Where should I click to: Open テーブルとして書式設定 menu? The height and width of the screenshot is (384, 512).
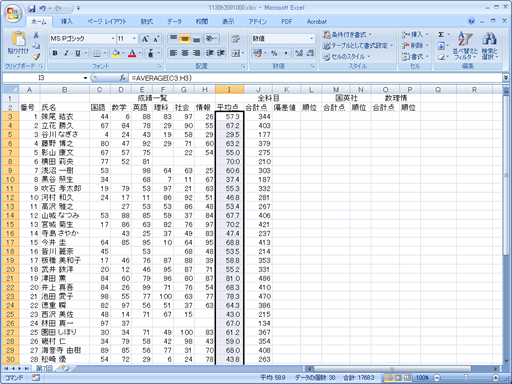coord(358,46)
